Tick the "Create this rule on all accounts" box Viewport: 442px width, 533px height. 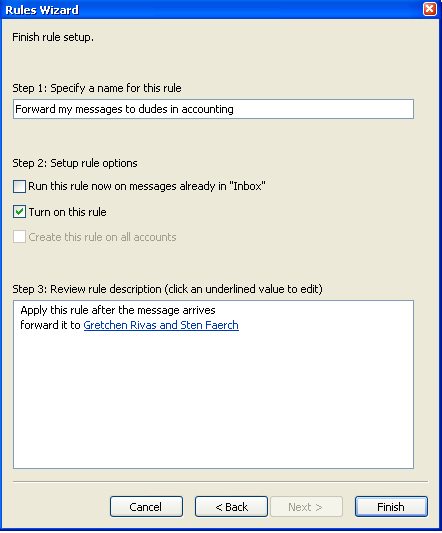pyautogui.click(x=19, y=237)
